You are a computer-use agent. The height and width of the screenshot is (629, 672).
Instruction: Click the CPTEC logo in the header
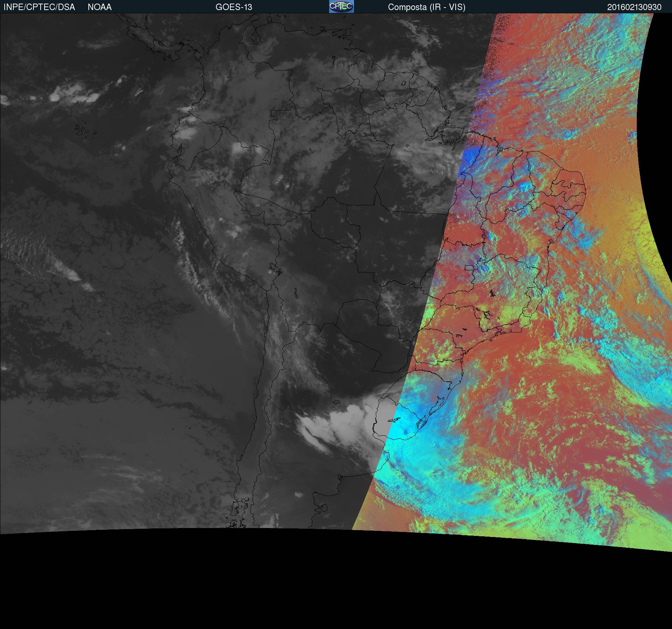point(341,6)
